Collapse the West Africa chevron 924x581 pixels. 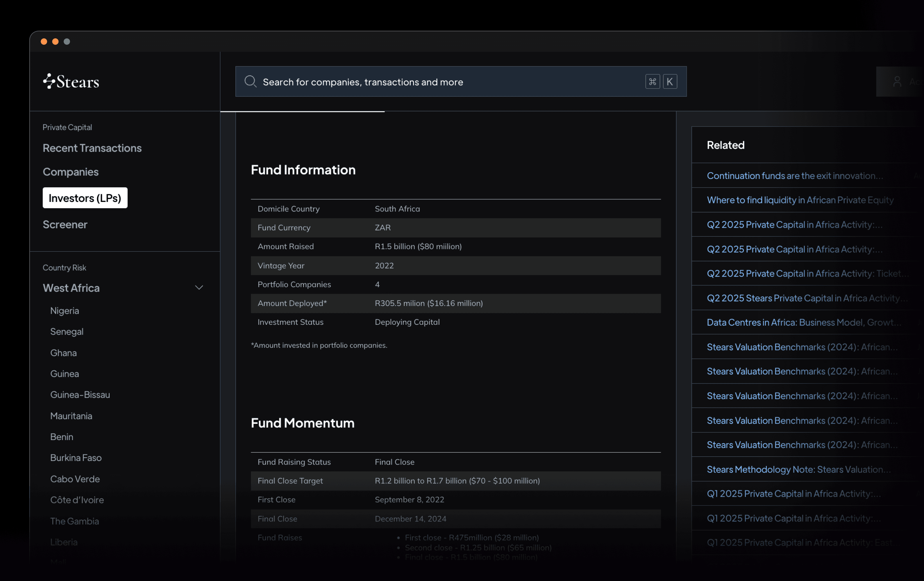click(x=199, y=288)
